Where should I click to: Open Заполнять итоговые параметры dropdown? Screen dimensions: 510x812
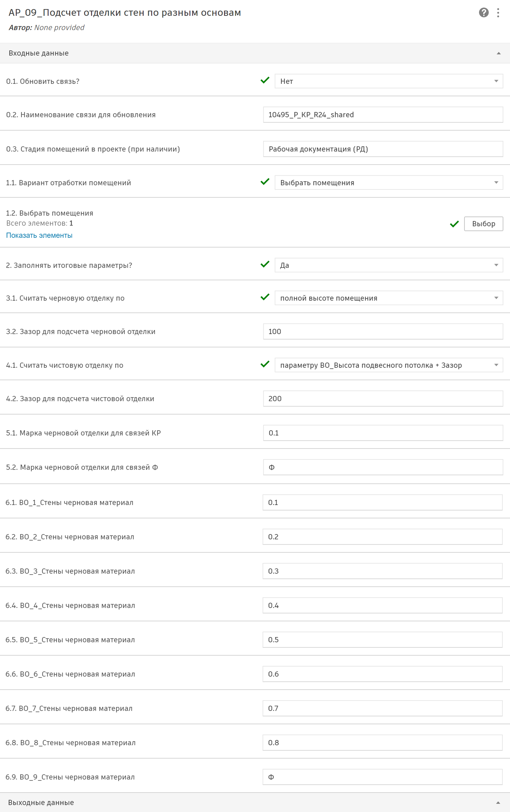tap(389, 265)
